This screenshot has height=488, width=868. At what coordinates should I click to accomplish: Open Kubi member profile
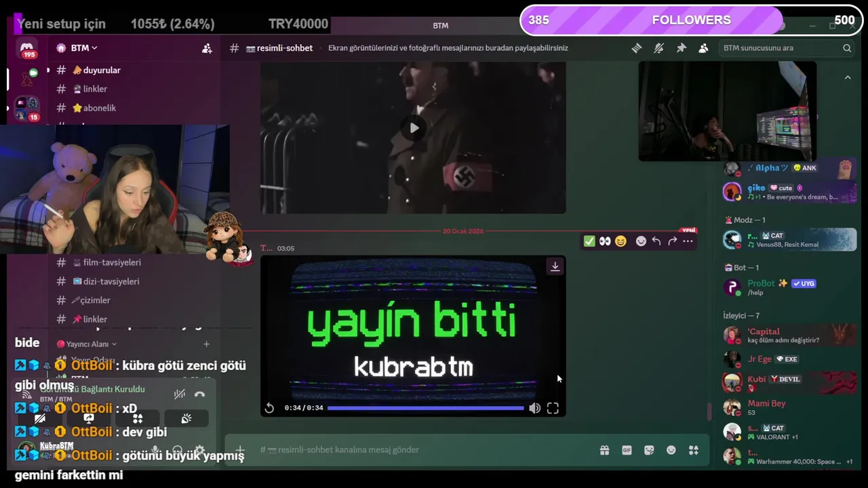tap(789, 383)
